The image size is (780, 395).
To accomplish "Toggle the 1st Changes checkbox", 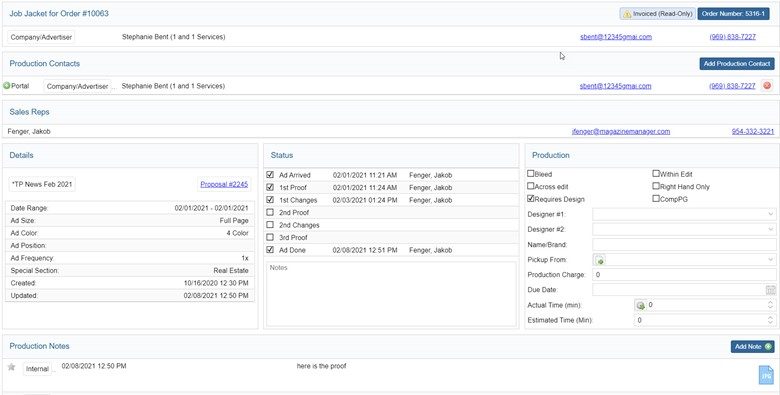I will [270, 200].
